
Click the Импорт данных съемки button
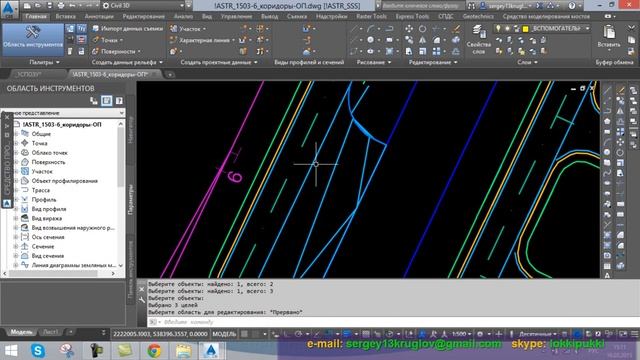point(128,29)
